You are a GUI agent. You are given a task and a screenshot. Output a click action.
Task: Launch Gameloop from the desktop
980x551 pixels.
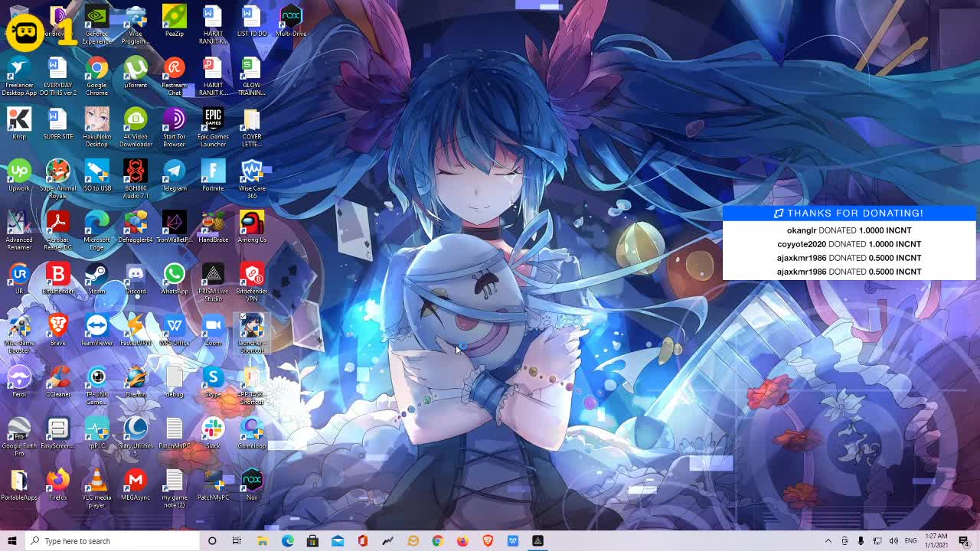pos(251,432)
